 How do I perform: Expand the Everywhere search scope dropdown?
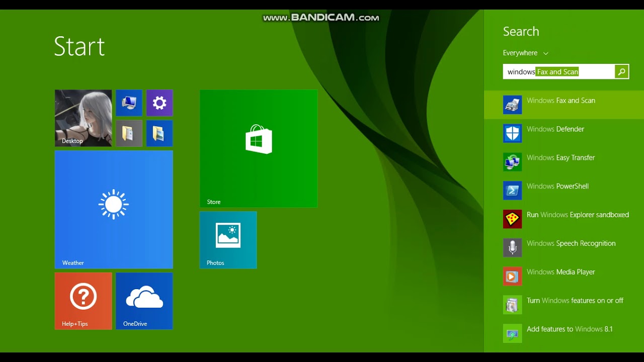point(526,53)
